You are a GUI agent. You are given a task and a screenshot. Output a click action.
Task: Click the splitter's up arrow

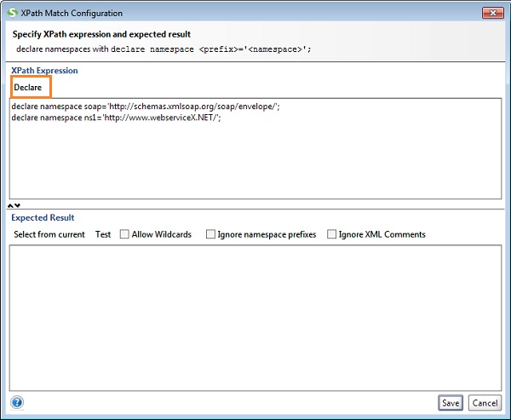click(10, 205)
